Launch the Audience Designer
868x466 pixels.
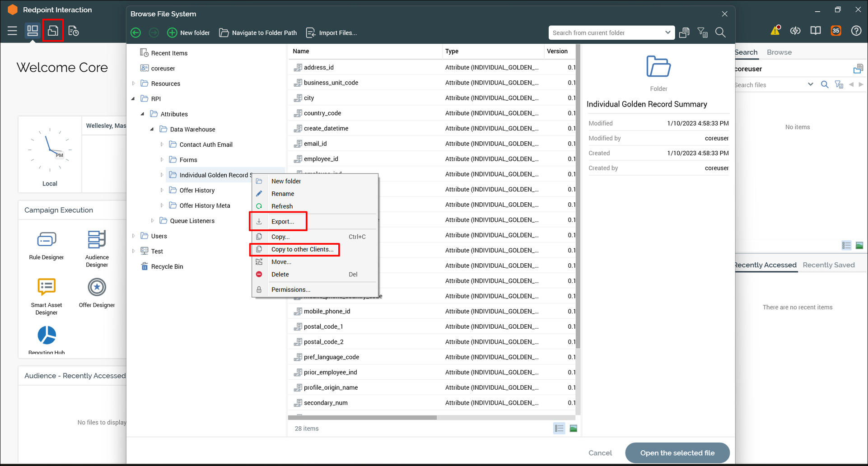click(x=97, y=240)
